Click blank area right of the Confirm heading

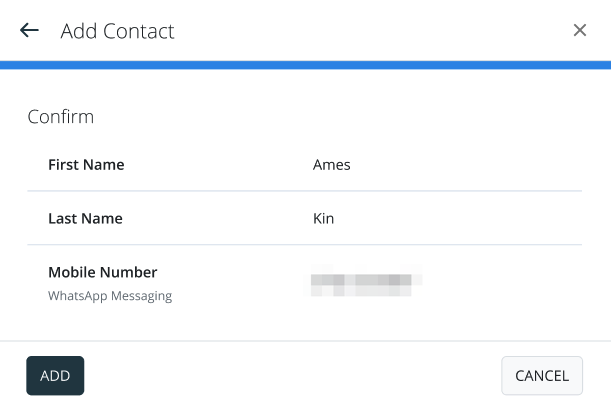(x=350, y=117)
